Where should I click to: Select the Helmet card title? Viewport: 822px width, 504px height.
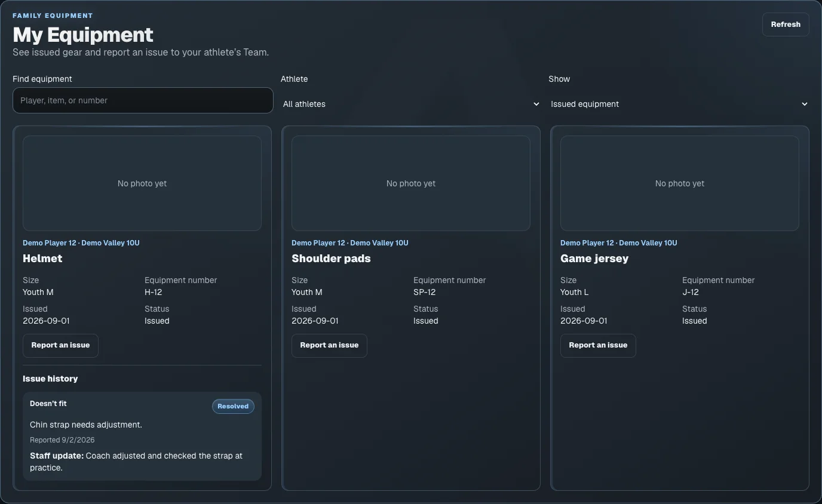pos(42,259)
